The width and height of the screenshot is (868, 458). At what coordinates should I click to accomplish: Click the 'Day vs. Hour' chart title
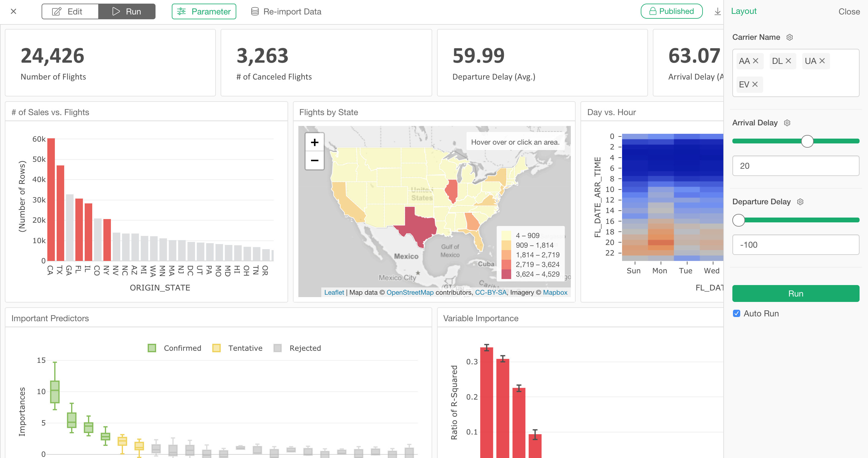click(611, 112)
